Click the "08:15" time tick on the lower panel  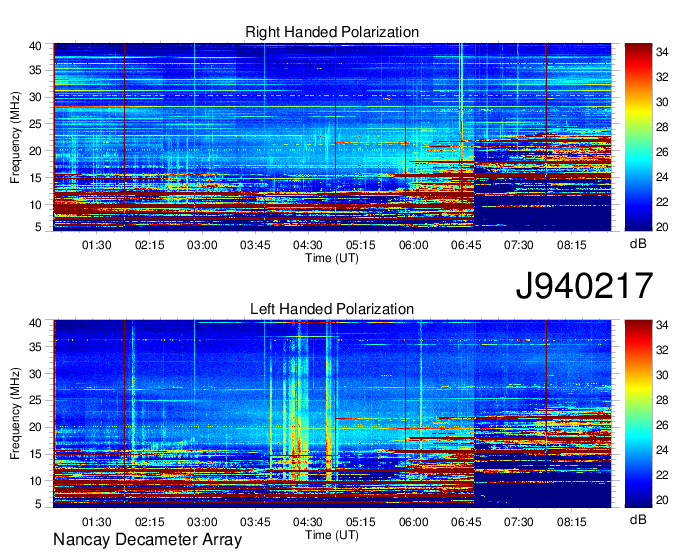[572, 522]
